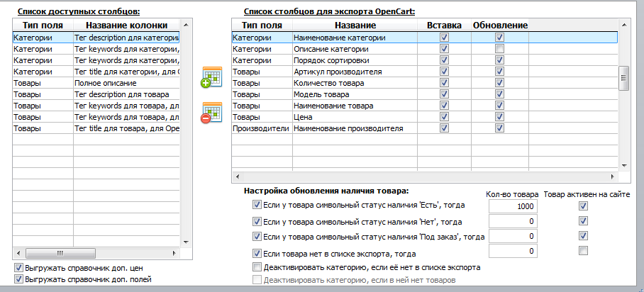Toggle Обновление checkbox for Цена
This screenshot has width=644, height=292.
[499, 117]
